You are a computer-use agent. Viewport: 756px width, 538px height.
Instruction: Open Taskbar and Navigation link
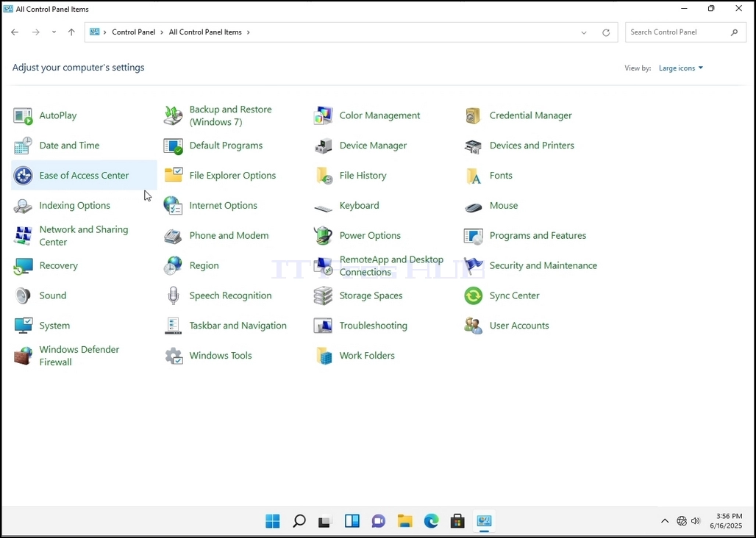point(238,326)
